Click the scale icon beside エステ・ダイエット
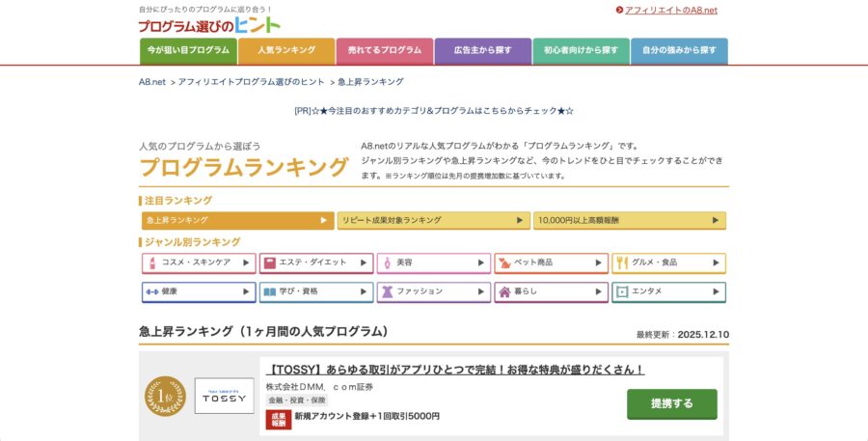The image size is (868, 441). pyautogui.click(x=270, y=263)
